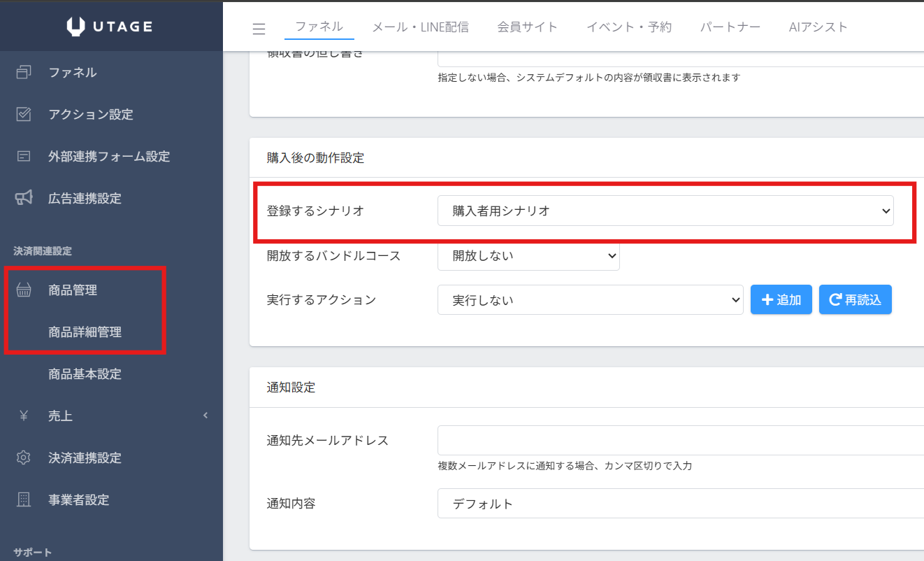Click the UTAGE logo icon
The height and width of the screenshot is (561, 924).
[x=76, y=27]
